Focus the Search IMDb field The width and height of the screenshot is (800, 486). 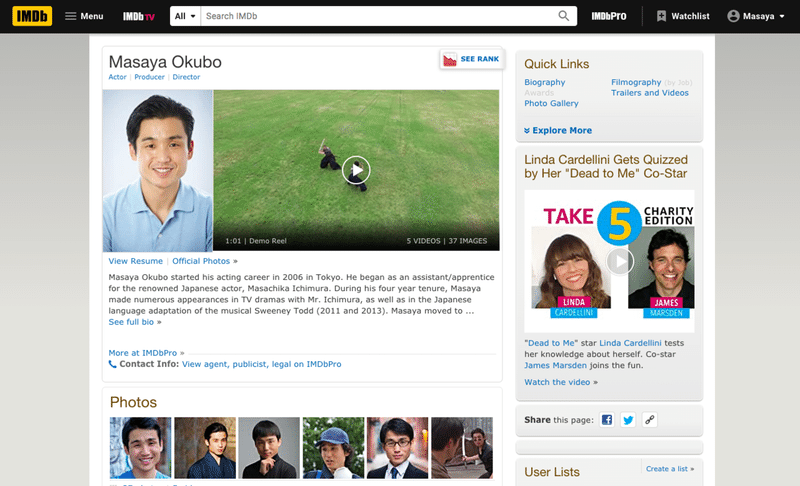[378, 16]
